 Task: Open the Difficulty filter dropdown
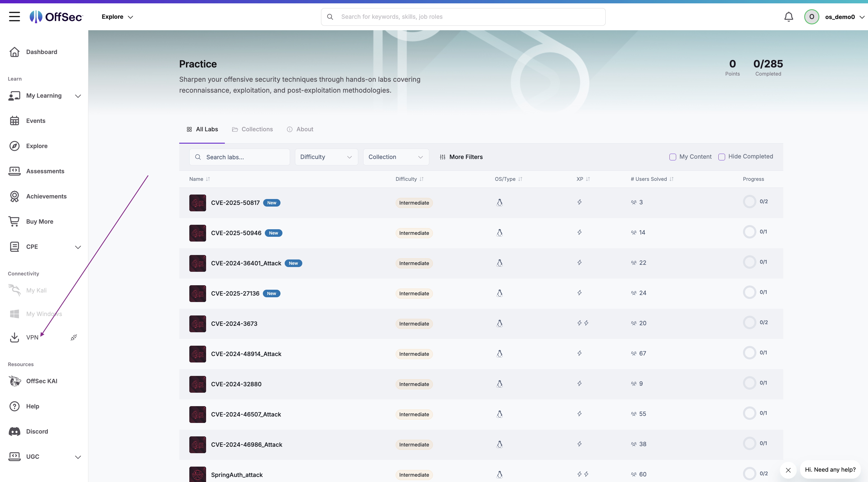326,157
